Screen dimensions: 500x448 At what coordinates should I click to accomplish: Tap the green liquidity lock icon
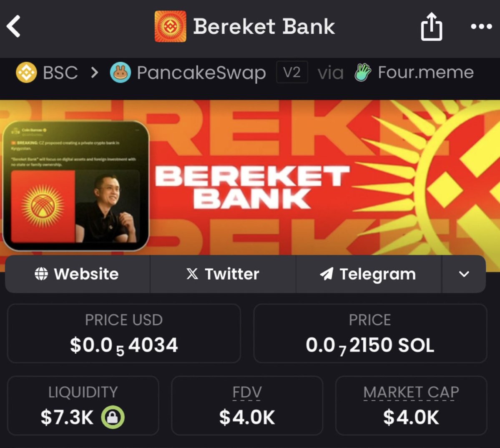click(x=113, y=417)
